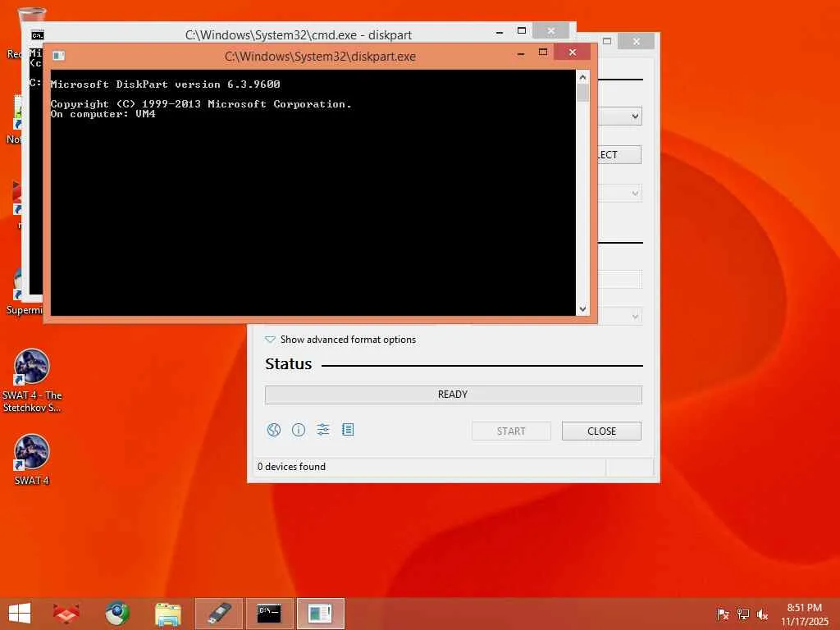This screenshot has width=840, height=630.
Task: Open the Rufus device dropdown arrow
Action: click(x=635, y=116)
